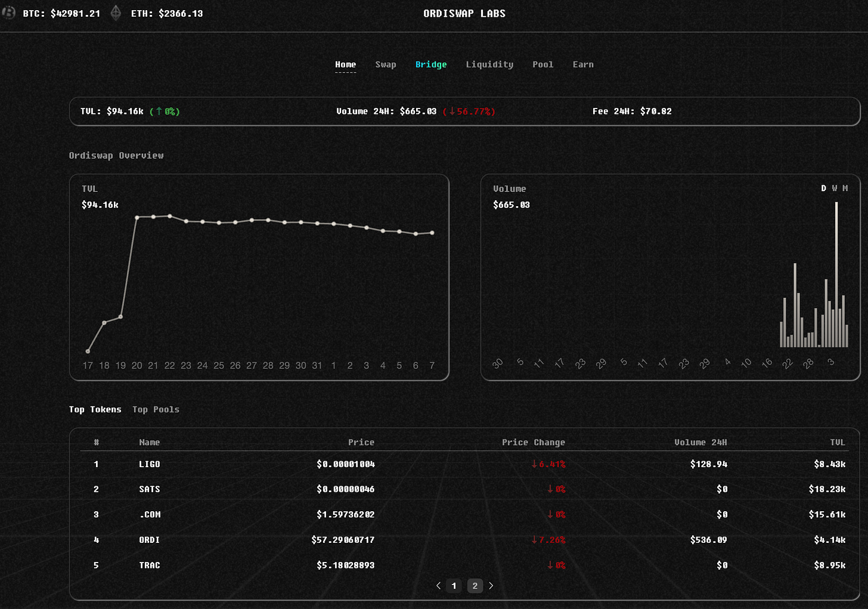This screenshot has height=609, width=868.
Task: Click the Fee 24H: $70.82 stat
Action: pyautogui.click(x=632, y=111)
